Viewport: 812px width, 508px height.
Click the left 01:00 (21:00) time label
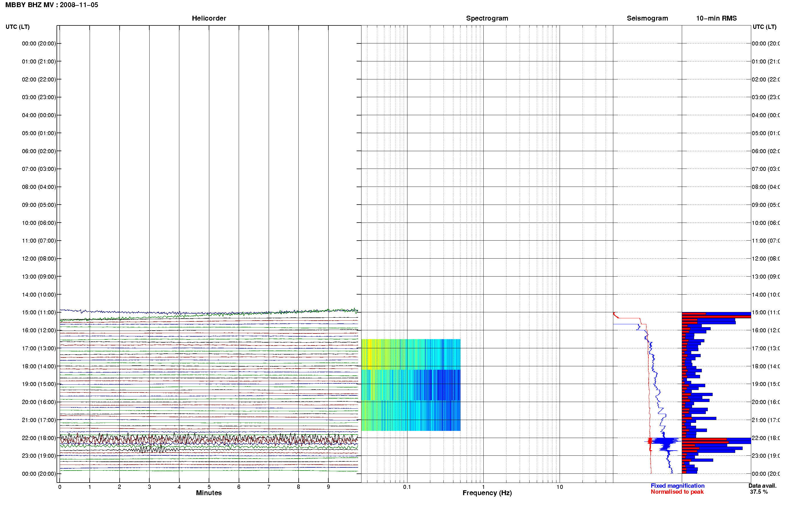coord(39,61)
